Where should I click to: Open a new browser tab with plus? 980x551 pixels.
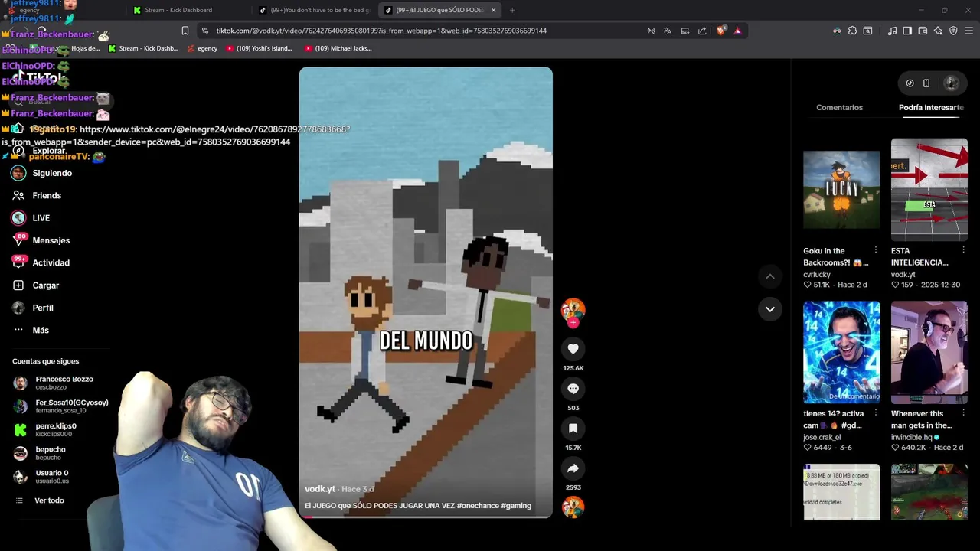coord(512,10)
